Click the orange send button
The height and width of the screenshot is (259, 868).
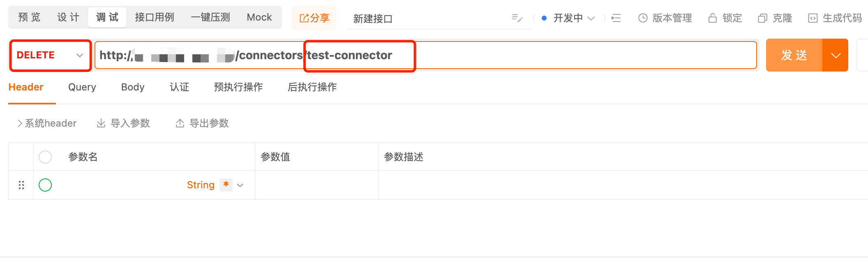[794, 55]
